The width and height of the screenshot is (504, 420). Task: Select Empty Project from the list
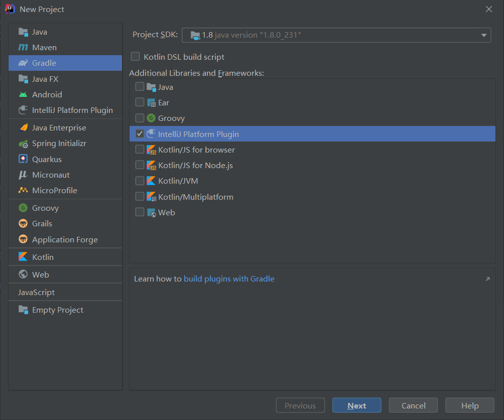pyautogui.click(x=57, y=310)
